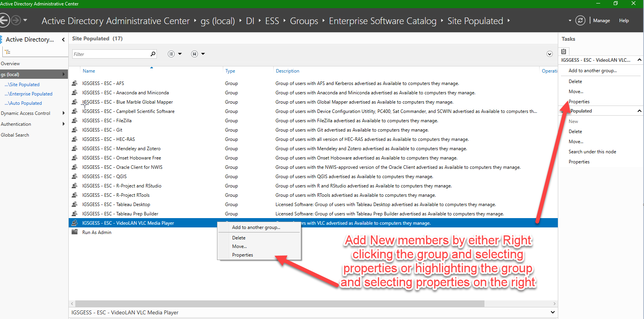Collapse the Site Populated tasks section
This screenshot has height=319, width=644.
639,111
